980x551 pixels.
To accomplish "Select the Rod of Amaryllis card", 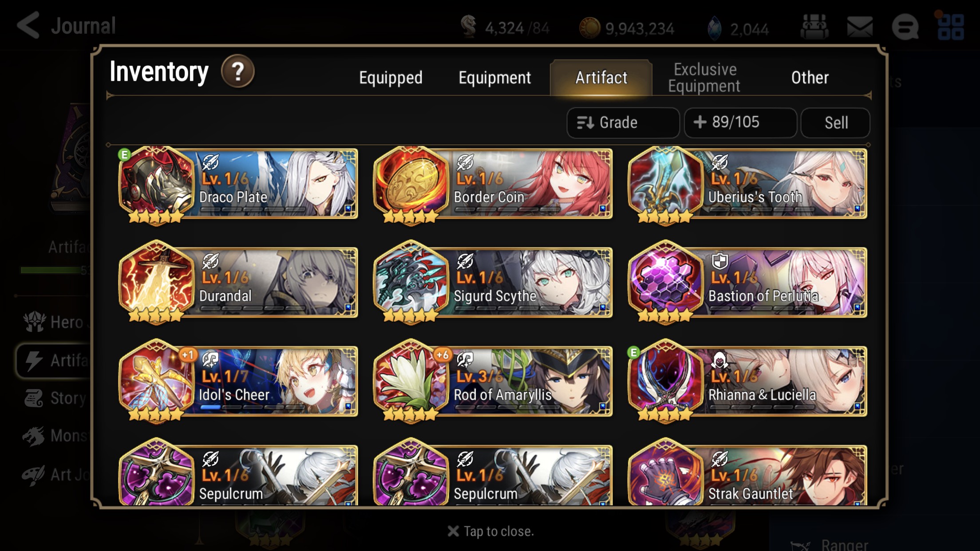I will (x=493, y=382).
